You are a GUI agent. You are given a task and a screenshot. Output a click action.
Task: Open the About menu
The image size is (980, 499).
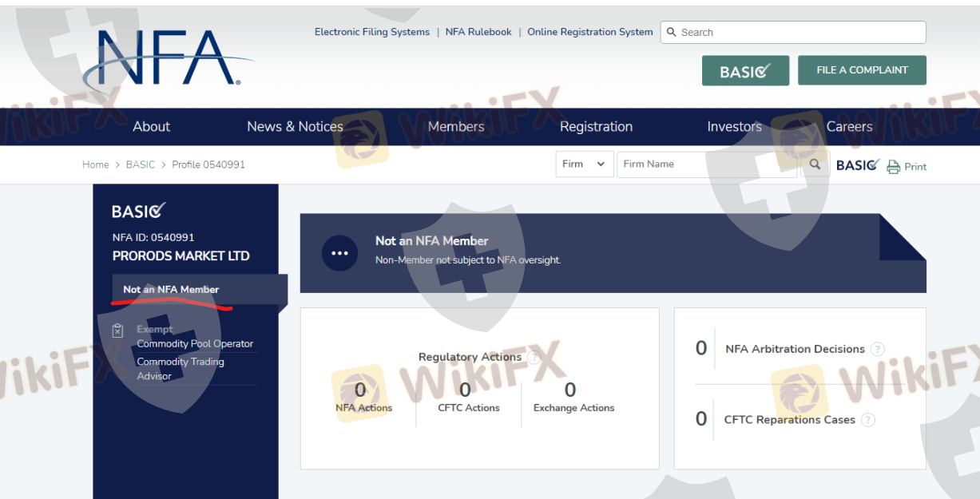151,126
